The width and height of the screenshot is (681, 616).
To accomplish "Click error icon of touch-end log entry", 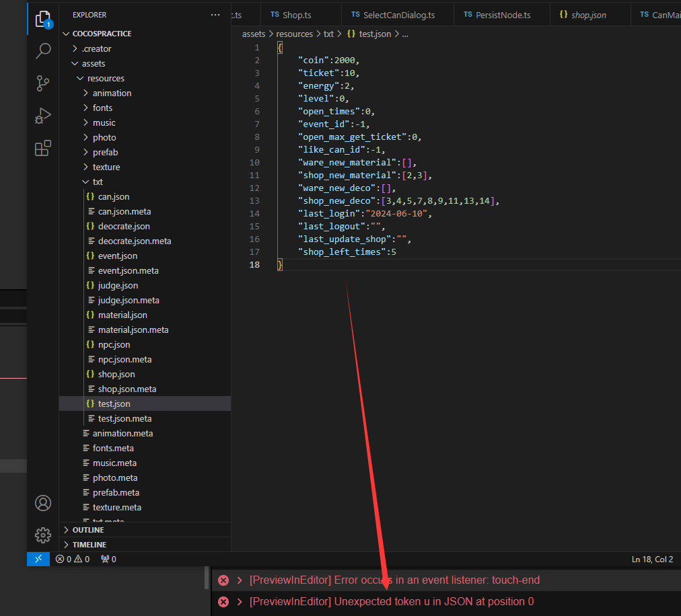I will coord(223,580).
